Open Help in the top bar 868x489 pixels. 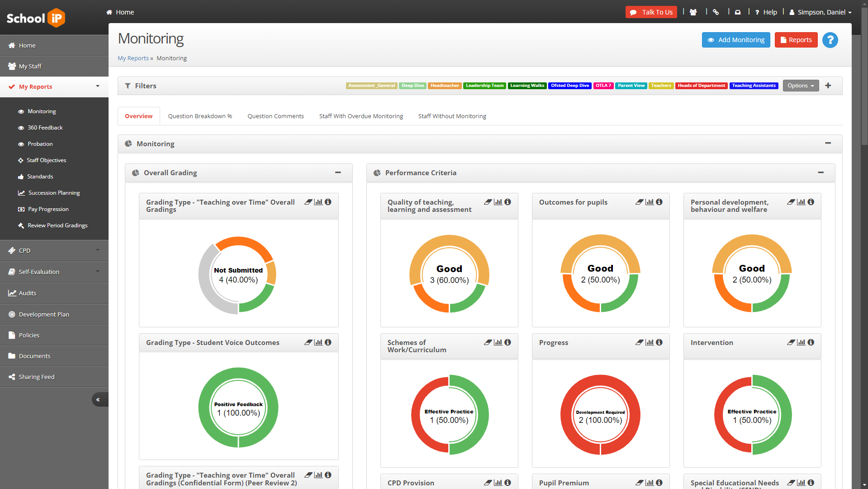pos(766,12)
